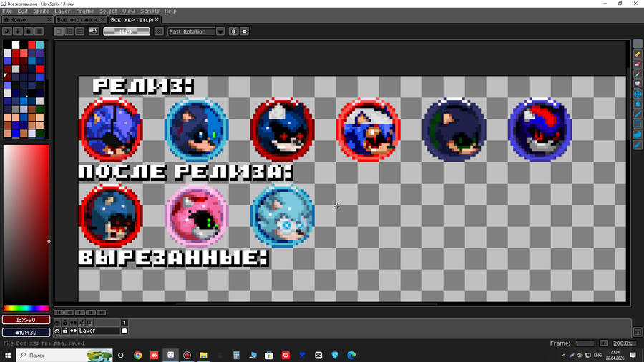
Task: Click the transparent color picker icon
Action: (94, 31)
